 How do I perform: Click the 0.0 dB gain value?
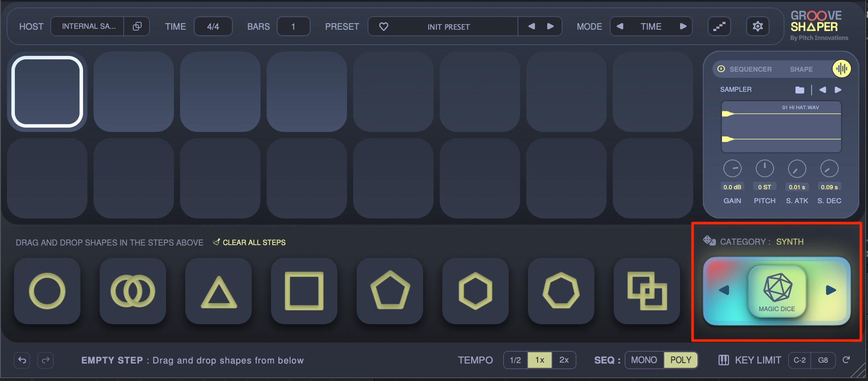point(732,187)
